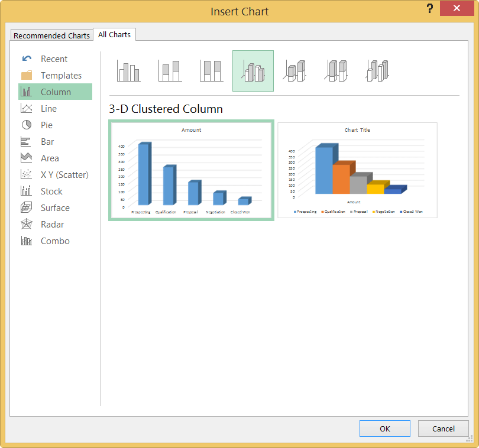The height and width of the screenshot is (448, 479).
Task: Select the Clustered Column subtype icon
Action: coord(129,71)
